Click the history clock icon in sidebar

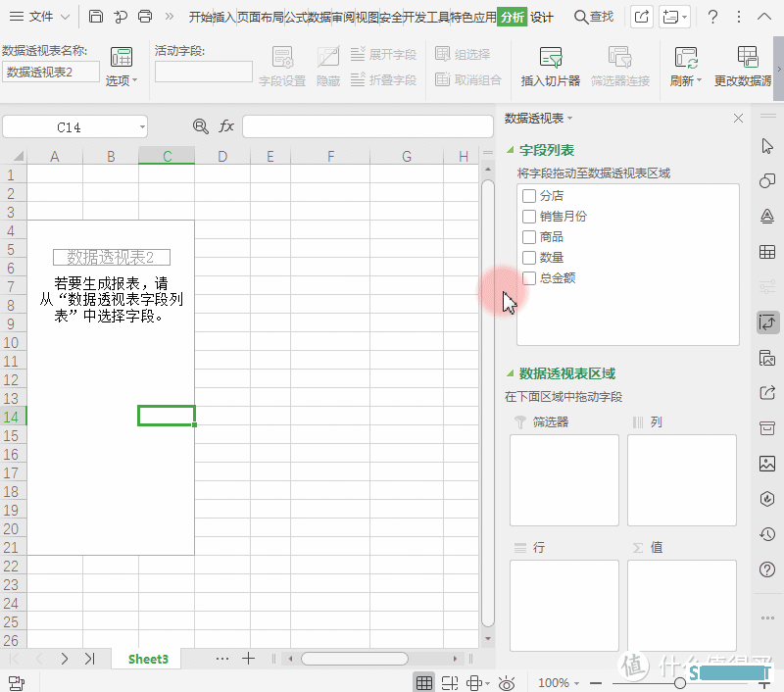767,534
